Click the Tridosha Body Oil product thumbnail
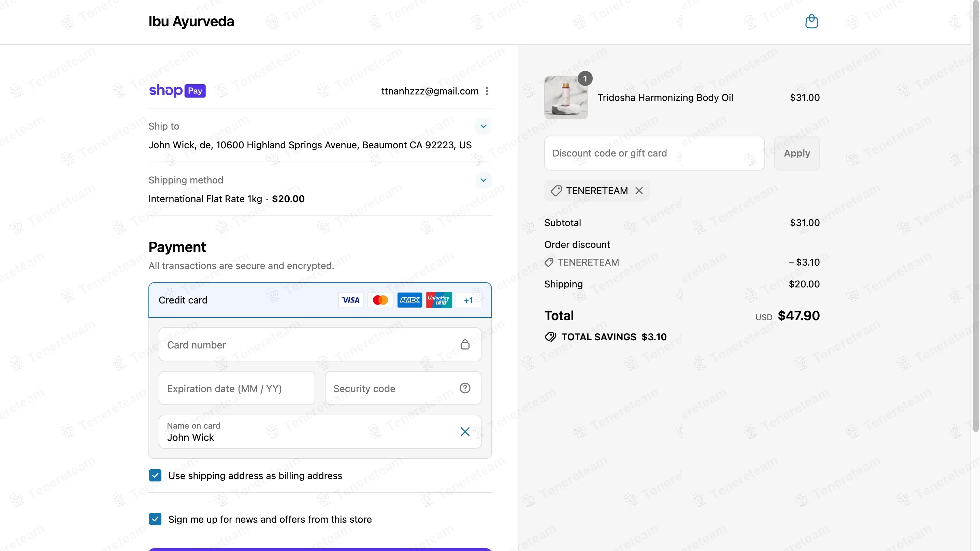980x551 pixels. coord(566,97)
